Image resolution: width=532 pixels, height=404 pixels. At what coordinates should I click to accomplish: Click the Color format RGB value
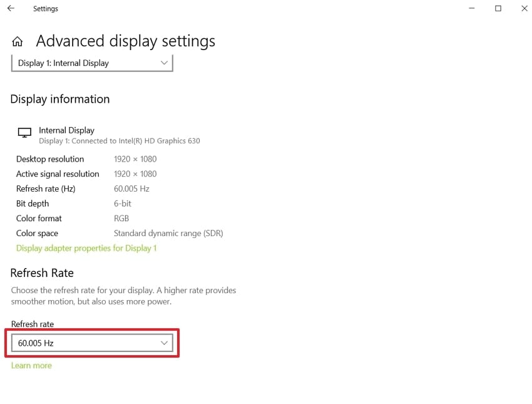(121, 218)
